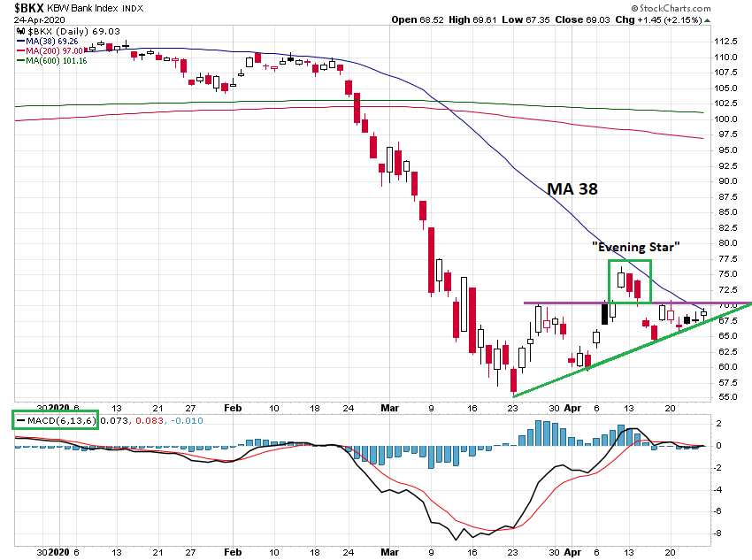This screenshot has height=560, width=752.
Task: Click the 55.0 price axis label
Action: click(x=728, y=397)
